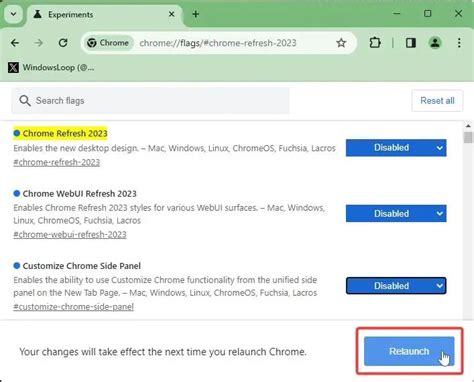Image resolution: width=474 pixels, height=382 pixels.
Task: Open the Extensions puzzle icon
Action: coord(375,43)
